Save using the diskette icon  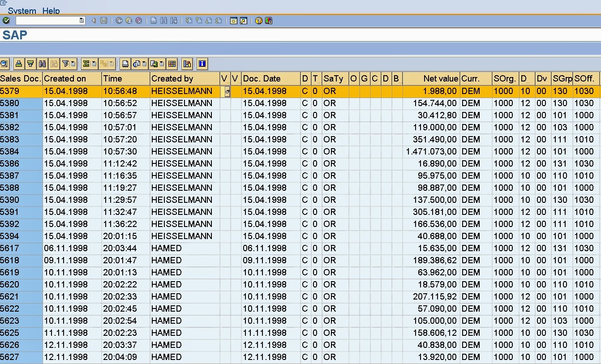pyautogui.click(x=103, y=20)
